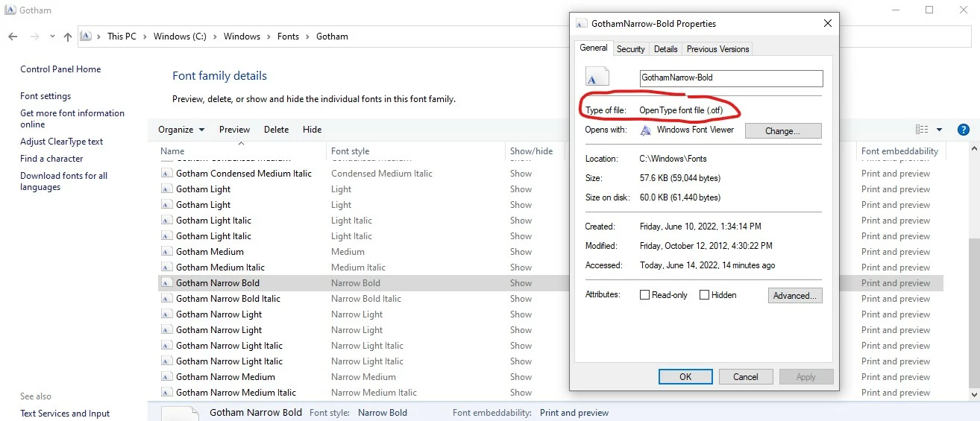Image resolution: width=980 pixels, height=421 pixels.
Task: Open the Details tab
Action: point(665,49)
